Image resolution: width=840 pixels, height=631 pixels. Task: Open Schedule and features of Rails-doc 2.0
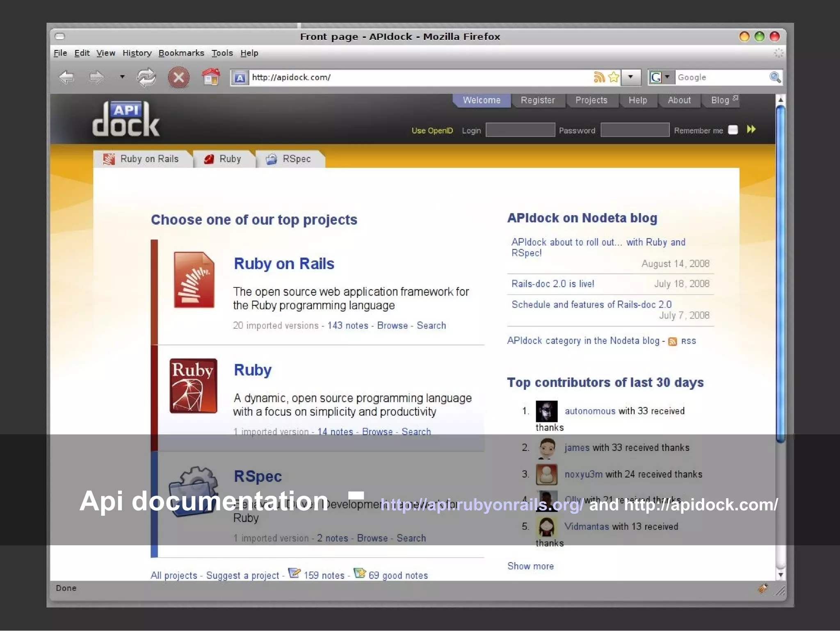(591, 305)
